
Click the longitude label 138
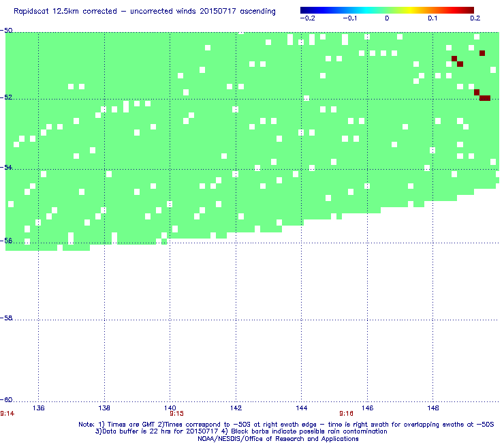(104, 408)
